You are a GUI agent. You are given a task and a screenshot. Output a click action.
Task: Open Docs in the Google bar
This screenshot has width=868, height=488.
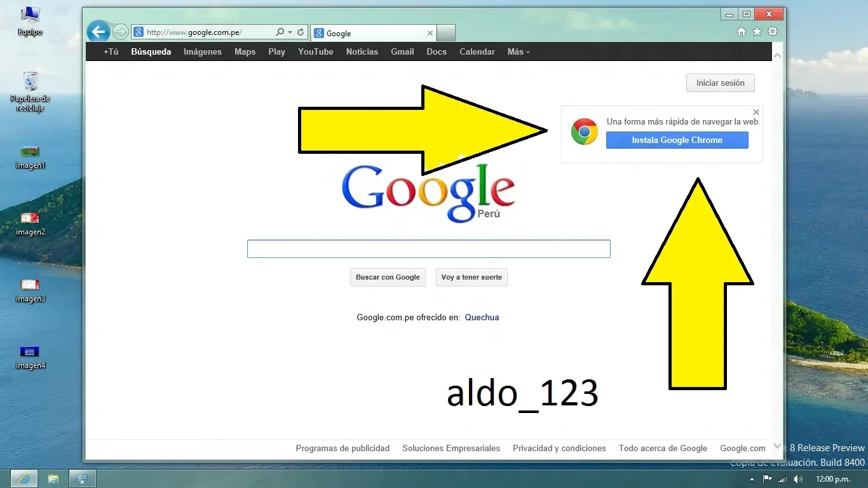pyautogui.click(x=437, y=52)
